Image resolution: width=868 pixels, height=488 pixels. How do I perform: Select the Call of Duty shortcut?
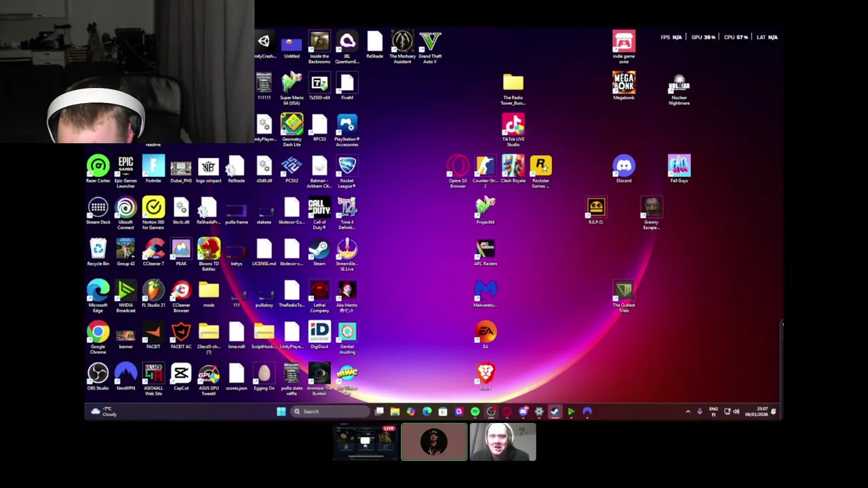[x=319, y=213]
